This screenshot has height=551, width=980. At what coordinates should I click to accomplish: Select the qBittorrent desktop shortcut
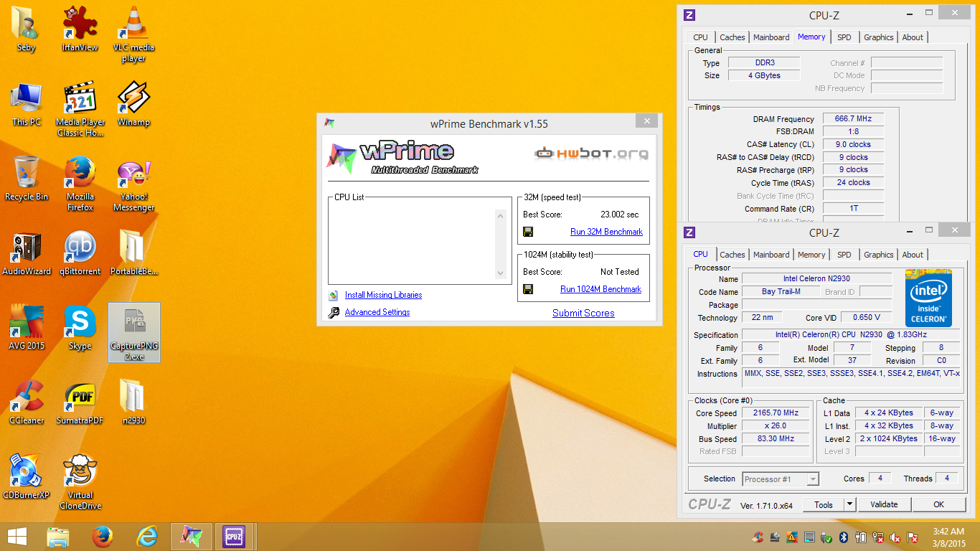tap(80, 254)
